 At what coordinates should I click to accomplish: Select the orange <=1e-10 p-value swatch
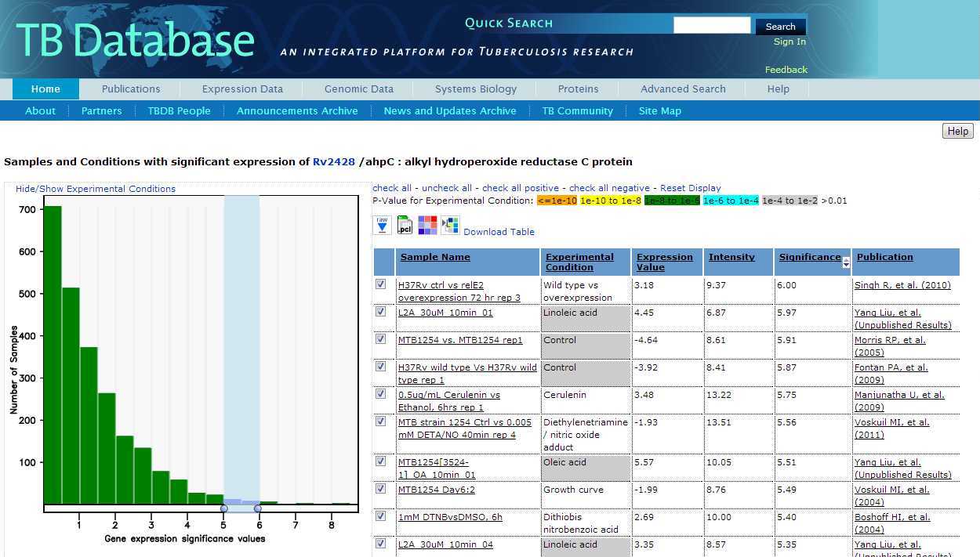point(557,201)
